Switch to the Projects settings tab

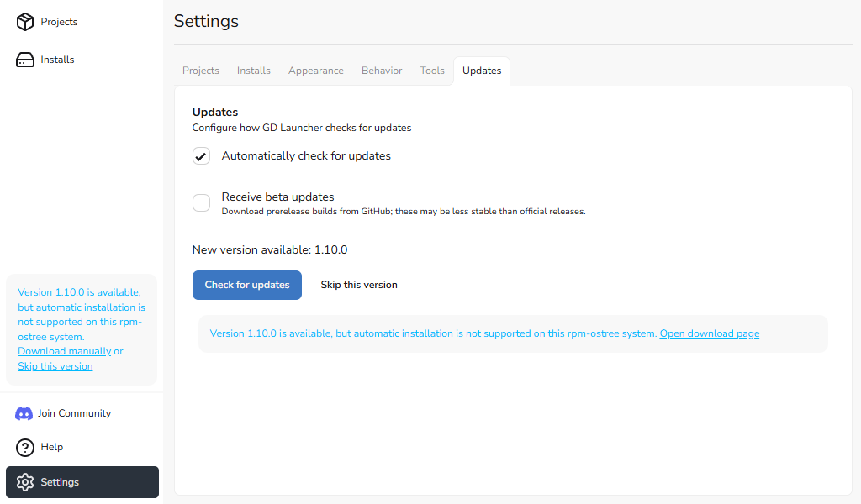[x=200, y=71]
